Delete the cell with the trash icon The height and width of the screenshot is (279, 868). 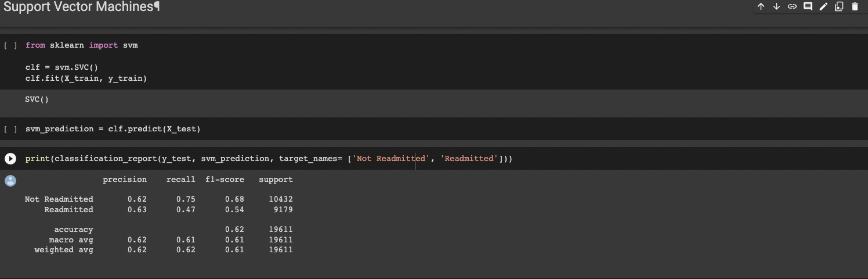pos(855,6)
